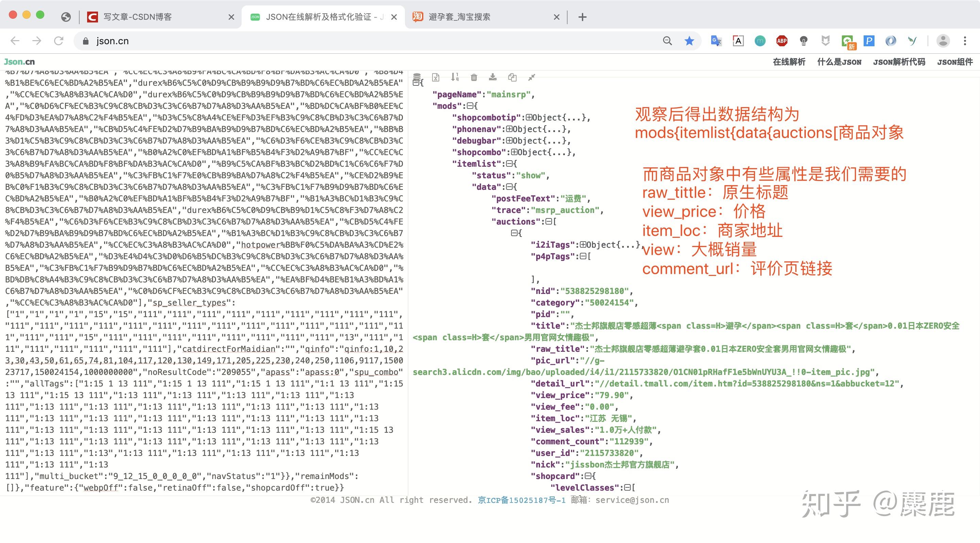Expand the "phonenav" object
980x543 pixels.
[x=509, y=129]
